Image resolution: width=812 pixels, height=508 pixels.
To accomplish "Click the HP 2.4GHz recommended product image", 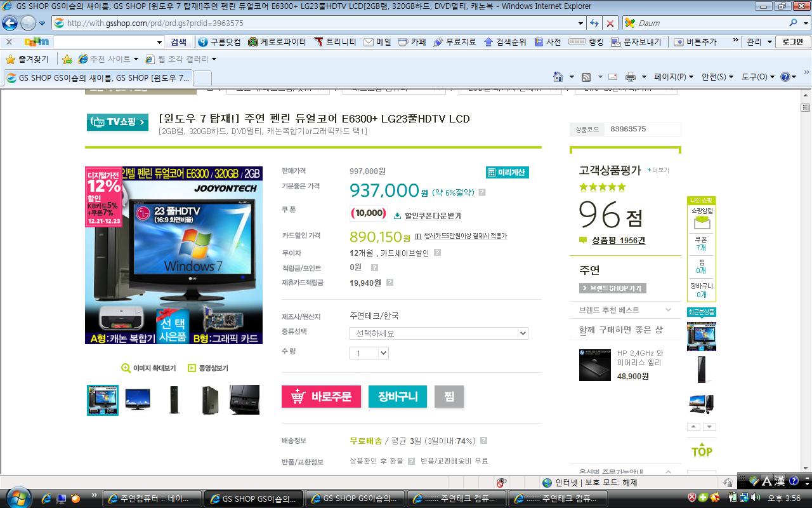I will 595,364.
